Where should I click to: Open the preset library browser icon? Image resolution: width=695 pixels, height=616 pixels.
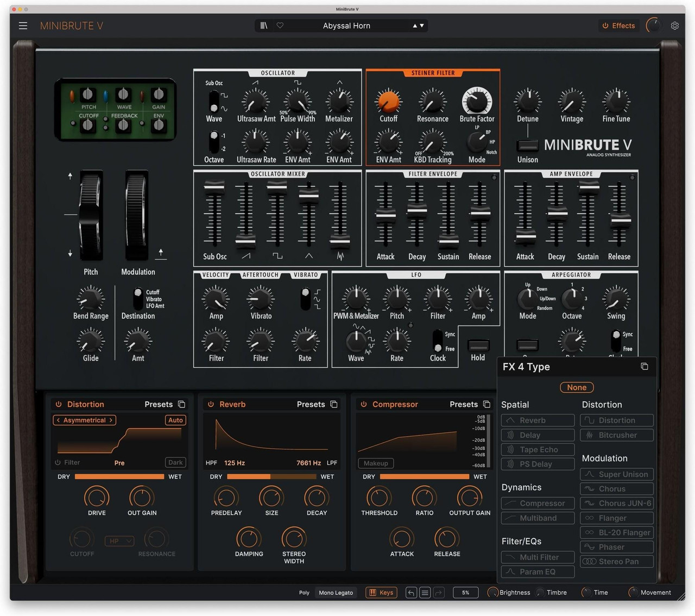pyautogui.click(x=264, y=26)
